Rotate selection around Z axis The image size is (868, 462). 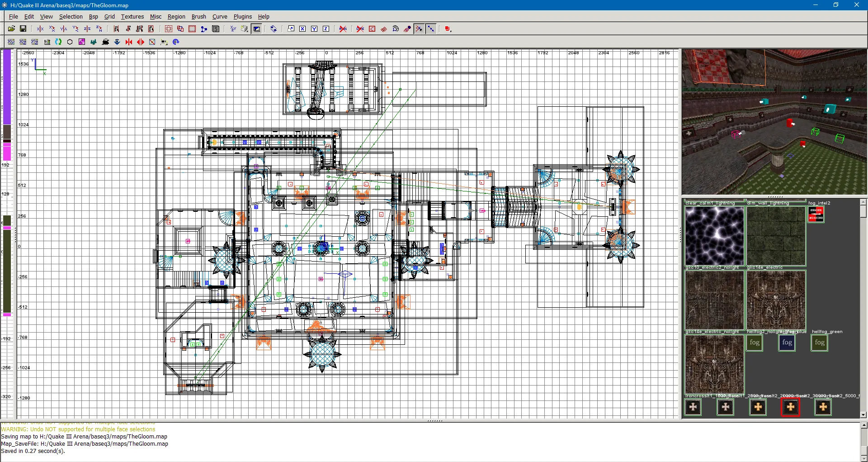tap(99, 29)
